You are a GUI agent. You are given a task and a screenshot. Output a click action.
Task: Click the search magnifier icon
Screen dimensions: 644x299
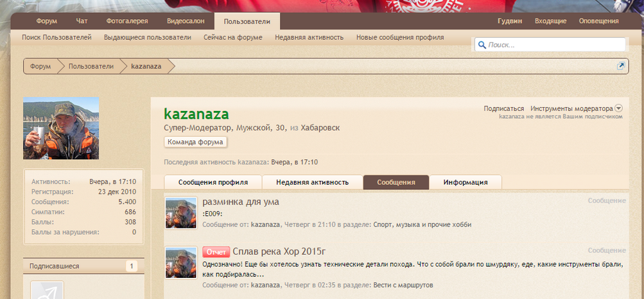coord(482,45)
